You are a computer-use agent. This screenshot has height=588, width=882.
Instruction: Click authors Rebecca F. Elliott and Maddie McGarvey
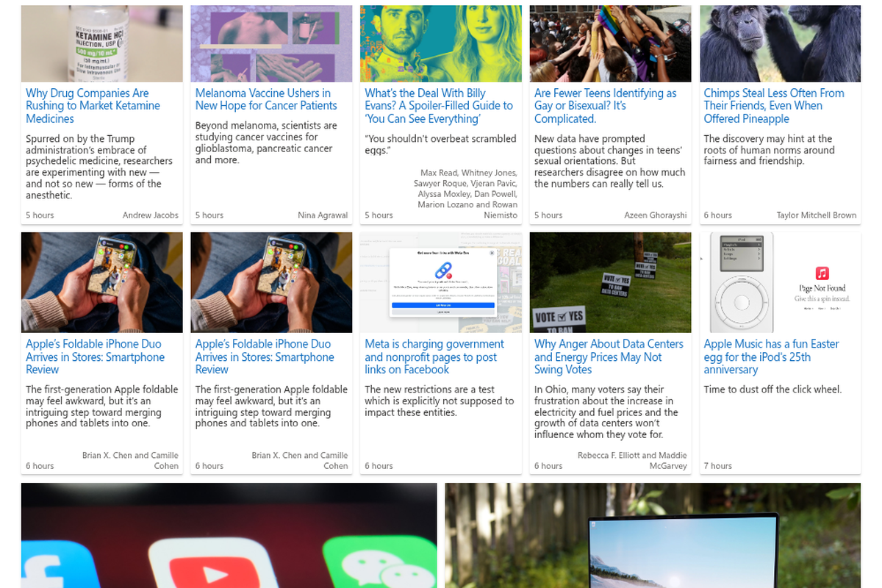point(632,460)
